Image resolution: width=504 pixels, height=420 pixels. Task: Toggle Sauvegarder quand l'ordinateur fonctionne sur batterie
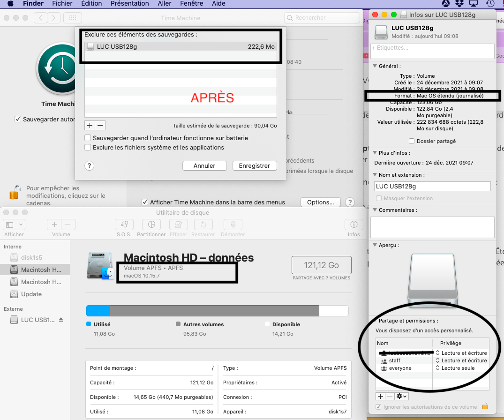87,138
